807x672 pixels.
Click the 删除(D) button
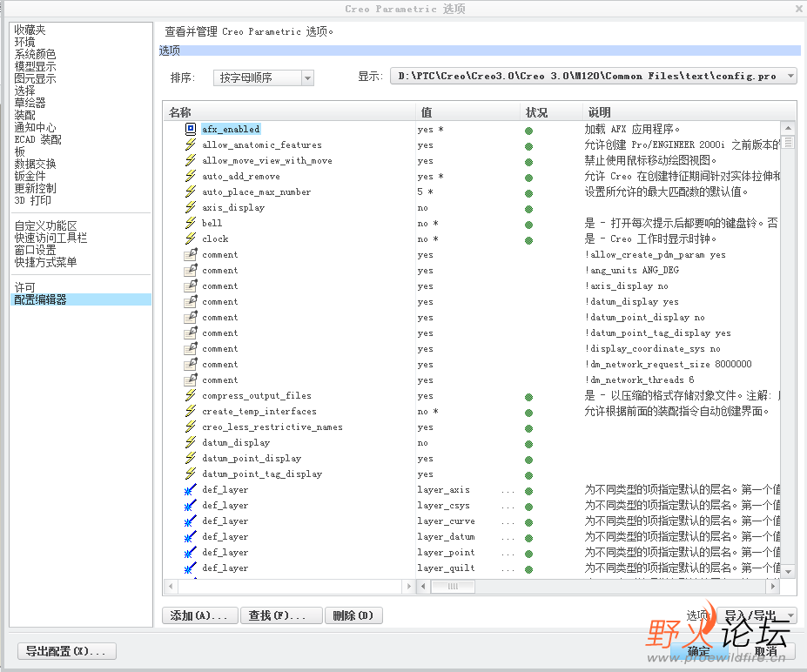click(353, 615)
